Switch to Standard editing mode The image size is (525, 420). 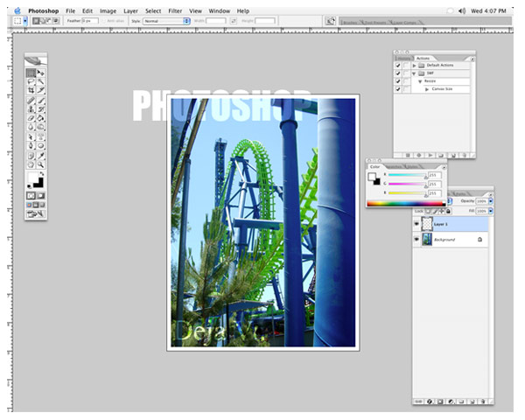[31, 196]
